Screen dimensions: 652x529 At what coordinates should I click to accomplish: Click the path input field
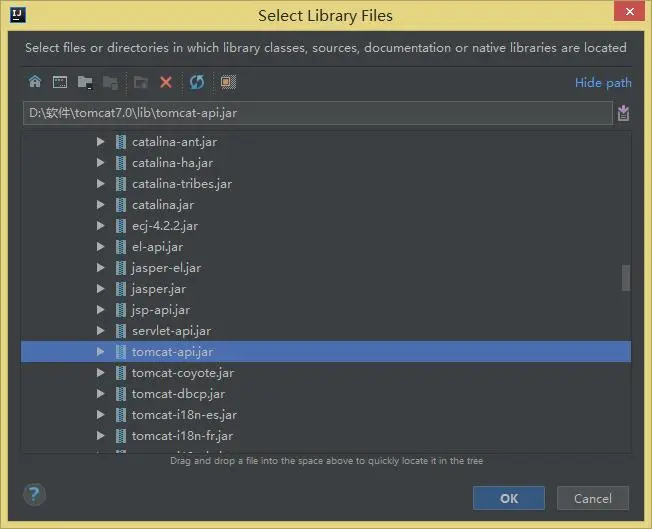(318, 113)
